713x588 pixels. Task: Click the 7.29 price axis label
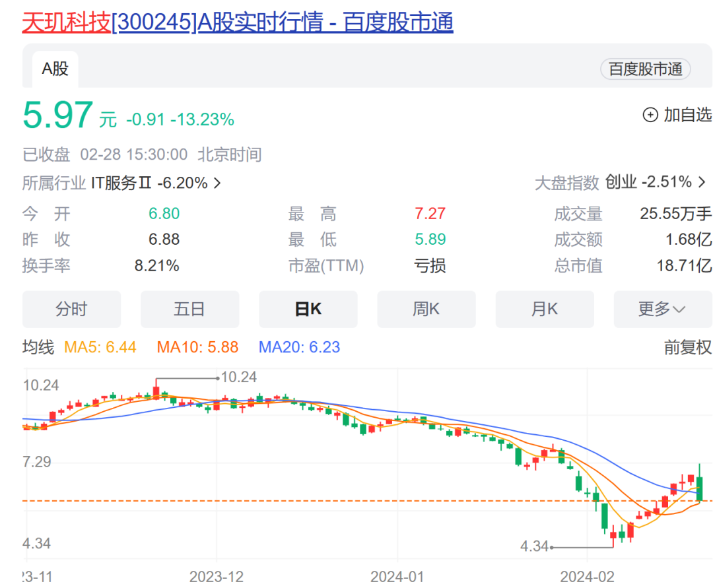[37, 462]
